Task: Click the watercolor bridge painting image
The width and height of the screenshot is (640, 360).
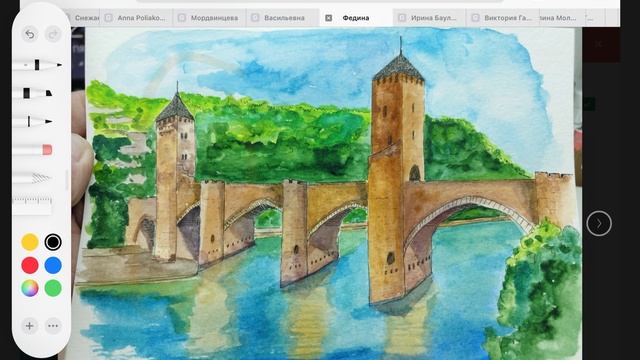Action: pos(327,194)
